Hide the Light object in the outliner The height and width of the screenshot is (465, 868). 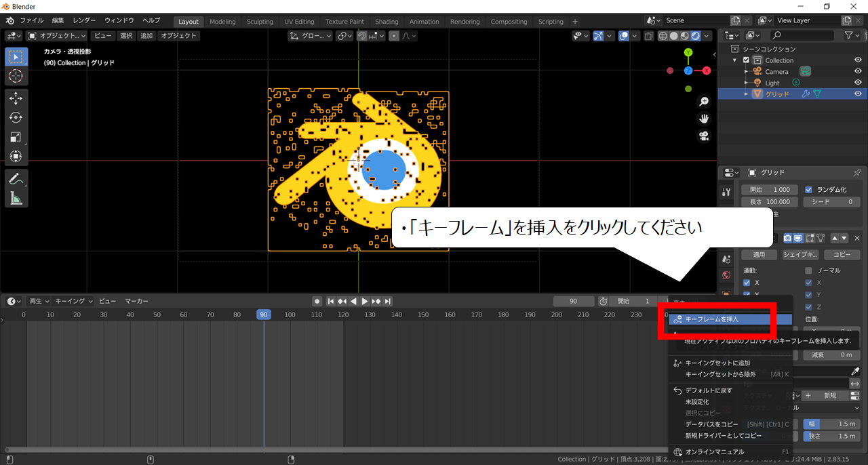click(858, 83)
